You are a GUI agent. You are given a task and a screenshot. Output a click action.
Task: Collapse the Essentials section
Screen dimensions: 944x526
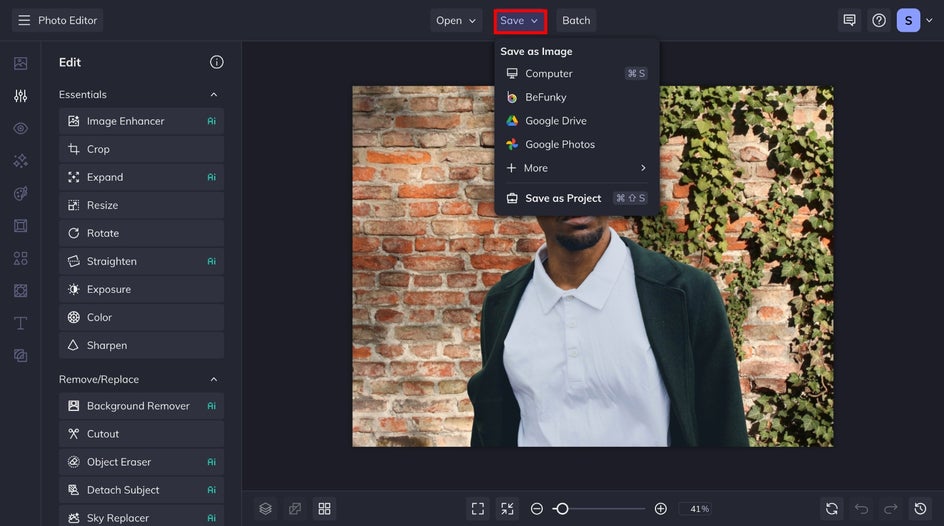[213, 95]
